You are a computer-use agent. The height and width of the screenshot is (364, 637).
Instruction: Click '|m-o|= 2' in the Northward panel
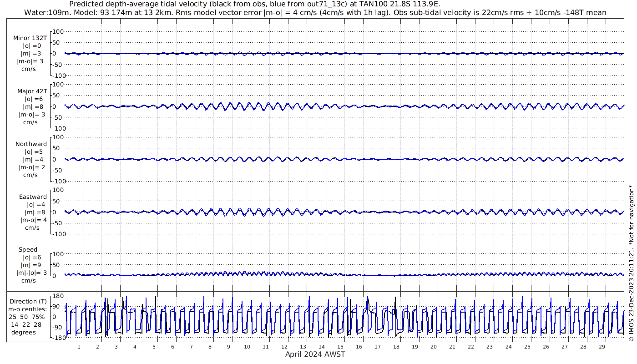click(x=32, y=167)
